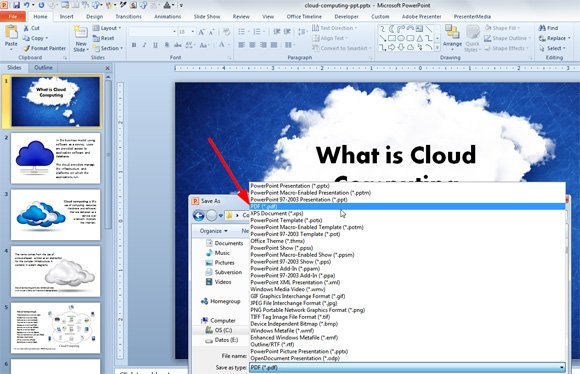
Task: Open Pictures library in Save As dialog
Action: click(220, 263)
